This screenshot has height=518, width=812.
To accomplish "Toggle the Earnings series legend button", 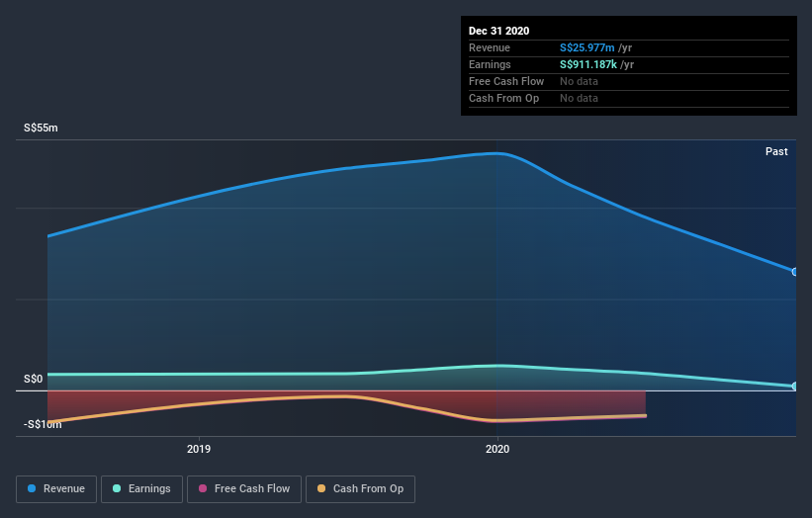I will click(141, 489).
